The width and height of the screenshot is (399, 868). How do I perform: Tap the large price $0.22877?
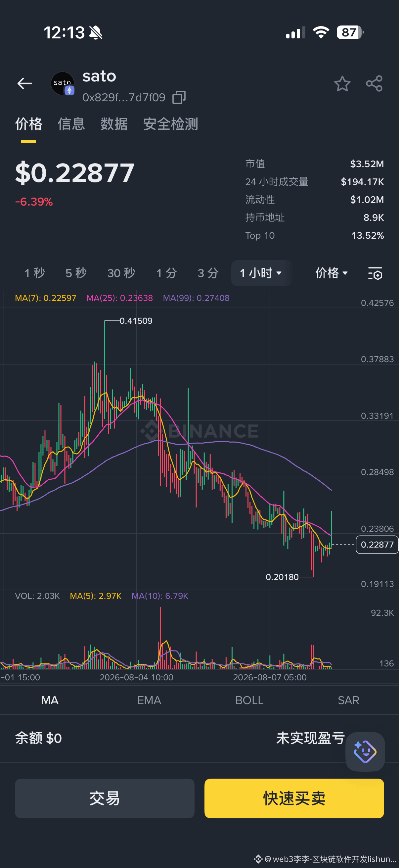coord(75,172)
